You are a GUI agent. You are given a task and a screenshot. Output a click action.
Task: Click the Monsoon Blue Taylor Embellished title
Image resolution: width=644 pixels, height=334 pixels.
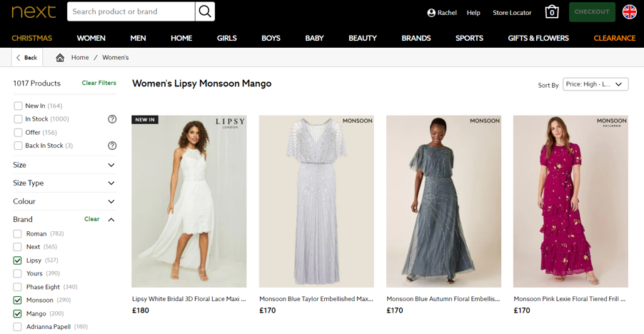tap(316, 299)
